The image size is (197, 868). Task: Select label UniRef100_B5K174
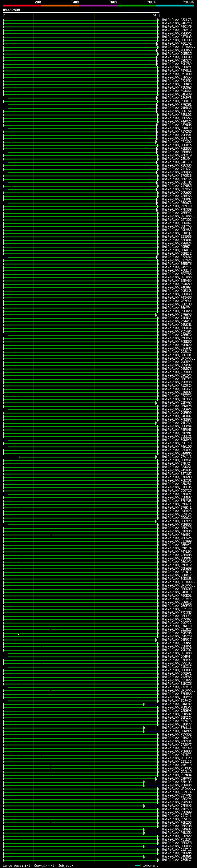pos(177,548)
